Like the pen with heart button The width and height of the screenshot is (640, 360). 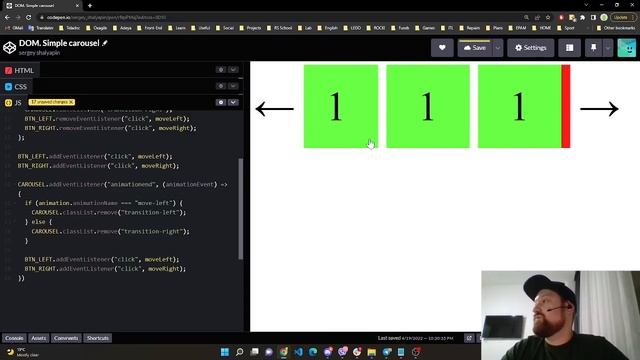(442, 48)
